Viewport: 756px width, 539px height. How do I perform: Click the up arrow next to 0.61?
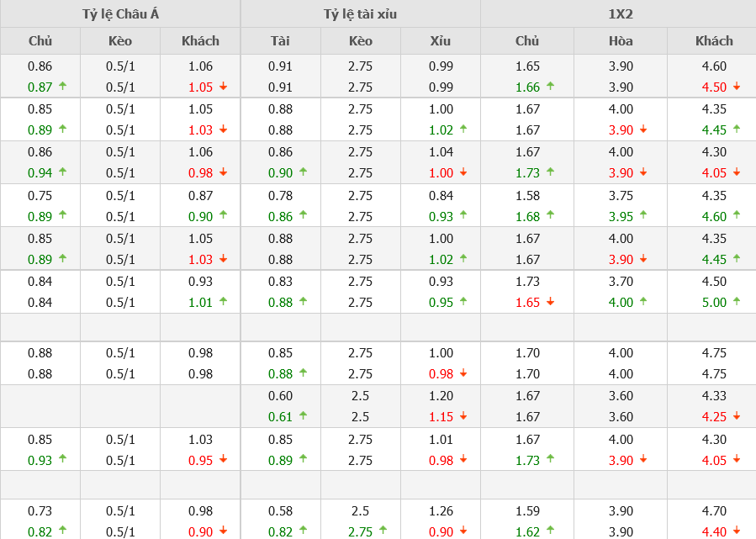(303, 415)
